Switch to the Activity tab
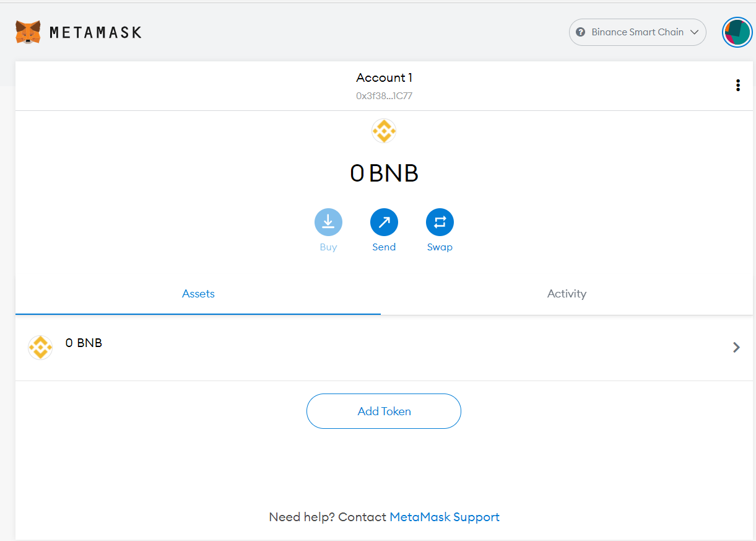 pyautogui.click(x=567, y=294)
